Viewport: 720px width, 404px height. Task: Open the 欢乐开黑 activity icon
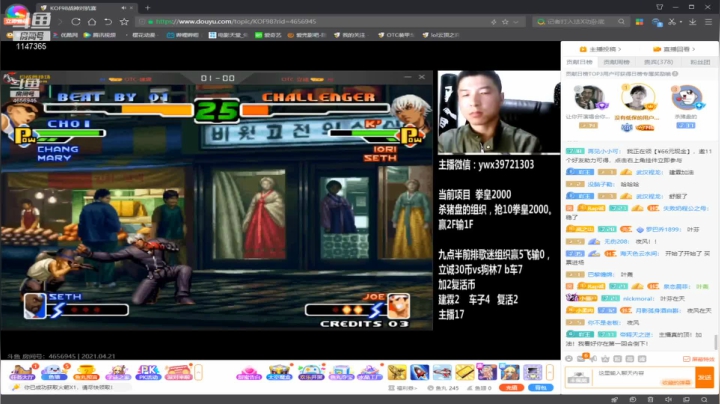point(310,372)
